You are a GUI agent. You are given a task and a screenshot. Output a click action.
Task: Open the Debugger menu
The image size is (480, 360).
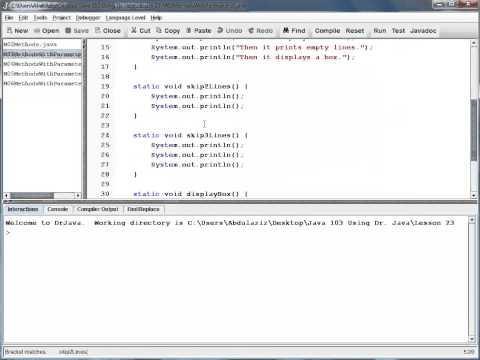click(x=88, y=18)
